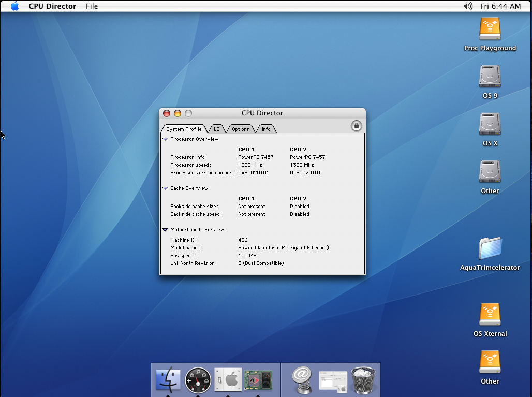
Task: Open the Trash in the Dock
Action: [x=363, y=379]
